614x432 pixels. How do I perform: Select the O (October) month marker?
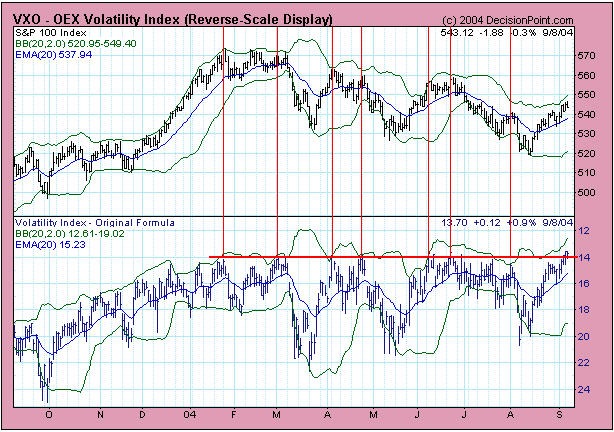[49, 414]
